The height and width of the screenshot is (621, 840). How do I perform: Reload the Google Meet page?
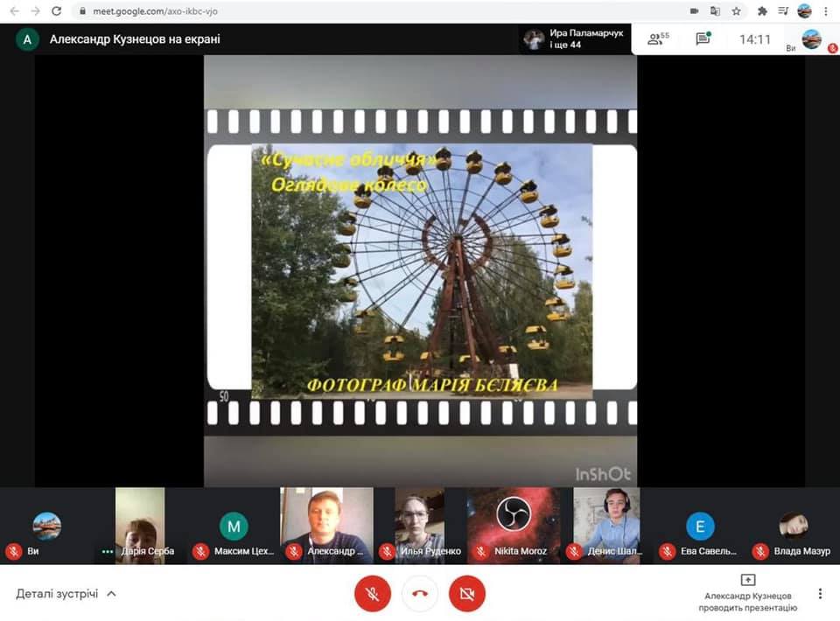click(57, 11)
